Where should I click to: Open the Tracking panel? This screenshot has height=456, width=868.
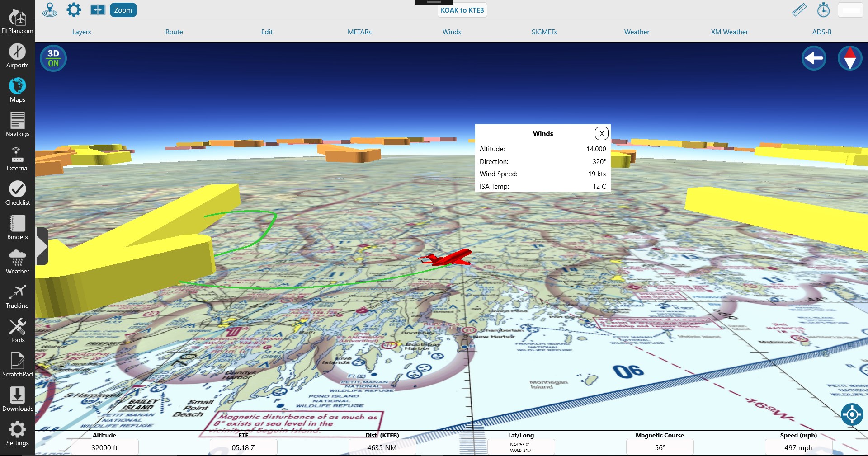click(x=17, y=295)
